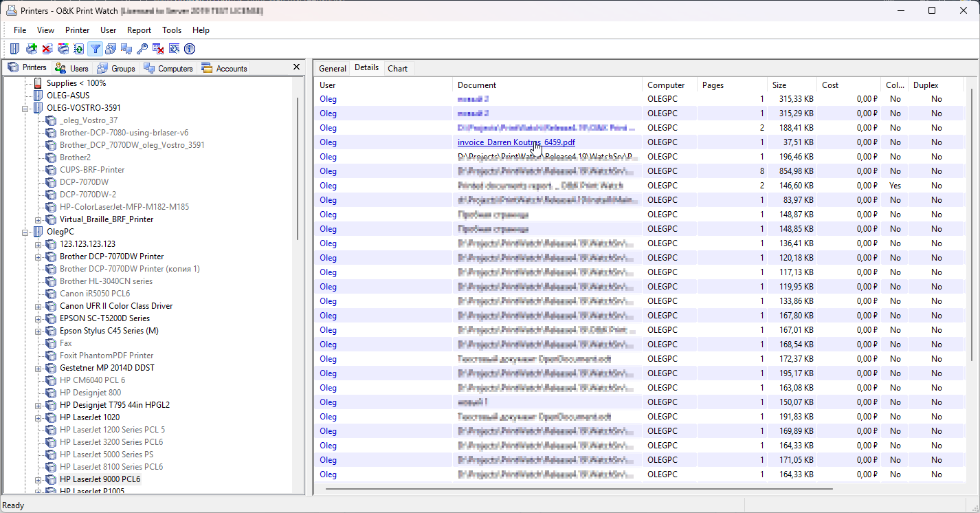Open the Report menu
This screenshot has width=980, height=513.
pyautogui.click(x=139, y=30)
